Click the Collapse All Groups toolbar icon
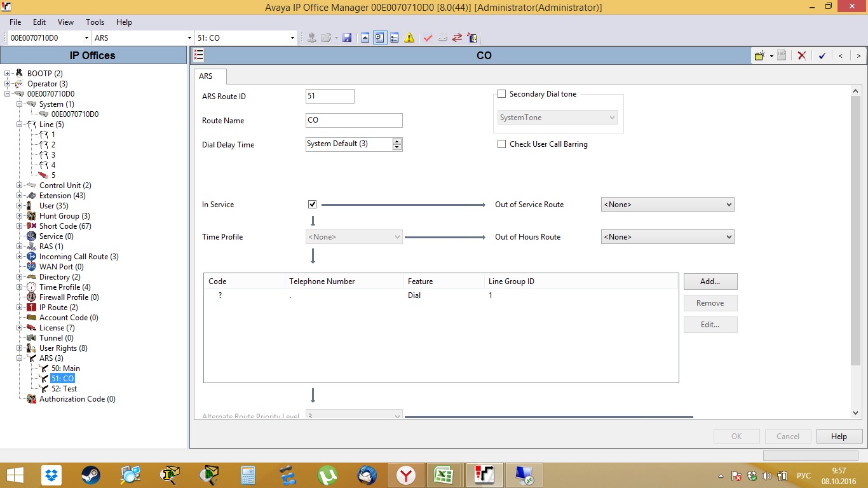The height and width of the screenshot is (488, 868). (365, 38)
